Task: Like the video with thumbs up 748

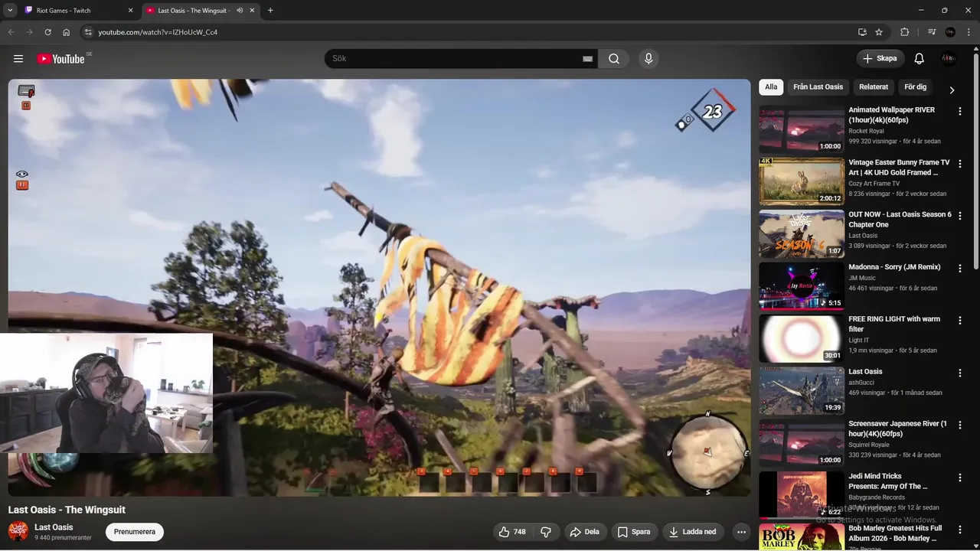Action: pos(512,532)
